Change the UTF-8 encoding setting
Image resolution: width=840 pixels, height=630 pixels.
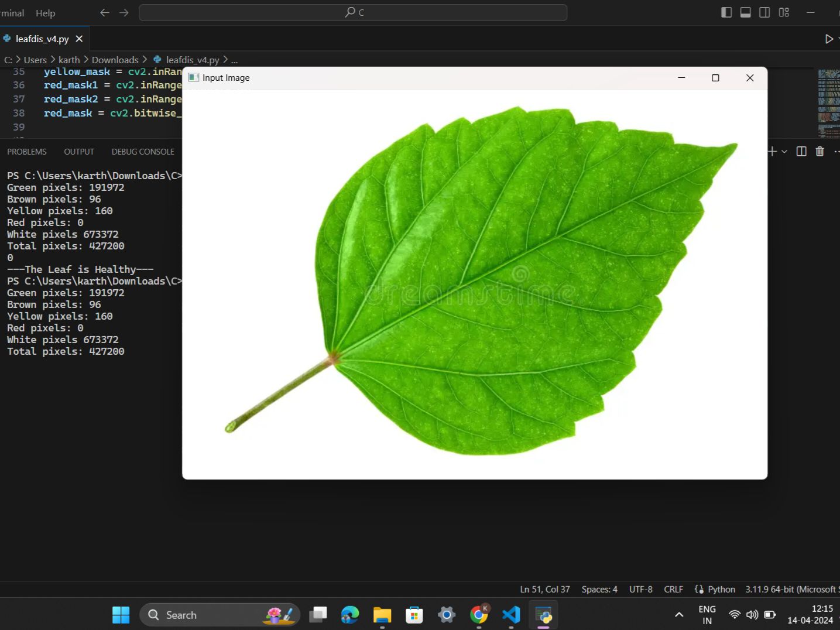pos(640,589)
